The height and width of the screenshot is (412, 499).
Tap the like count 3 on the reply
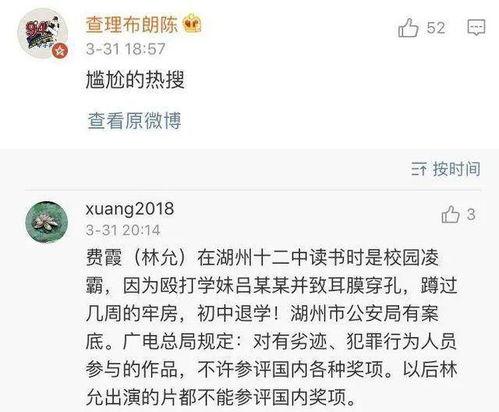(471, 214)
